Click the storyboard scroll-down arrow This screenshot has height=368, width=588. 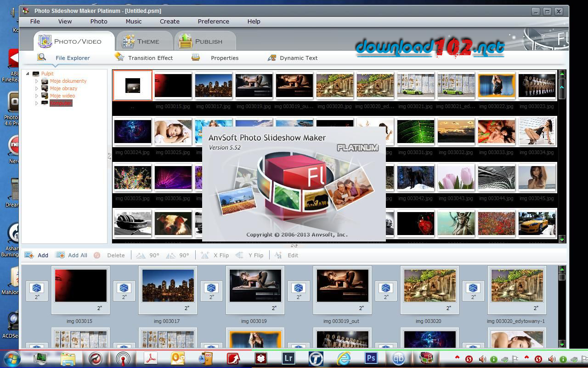pos(562,344)
